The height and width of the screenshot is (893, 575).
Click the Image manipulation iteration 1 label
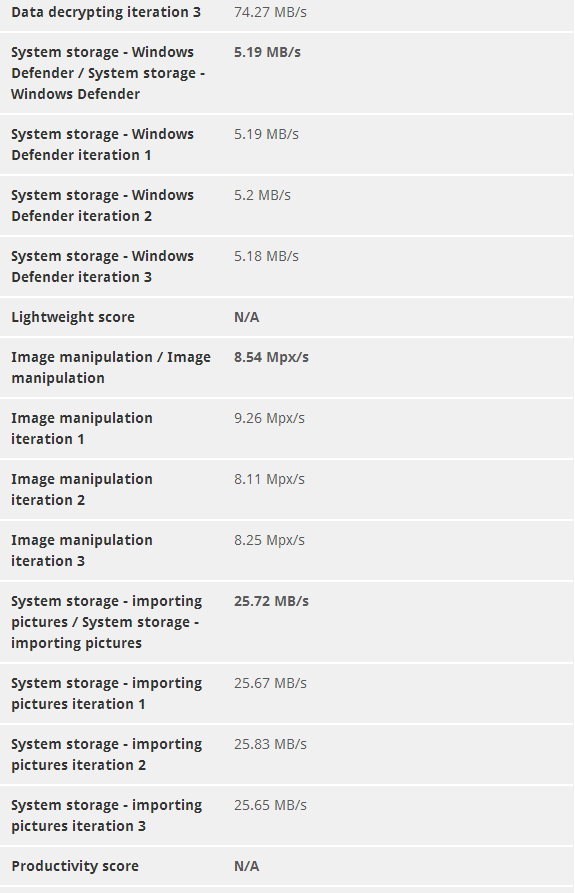82,428
